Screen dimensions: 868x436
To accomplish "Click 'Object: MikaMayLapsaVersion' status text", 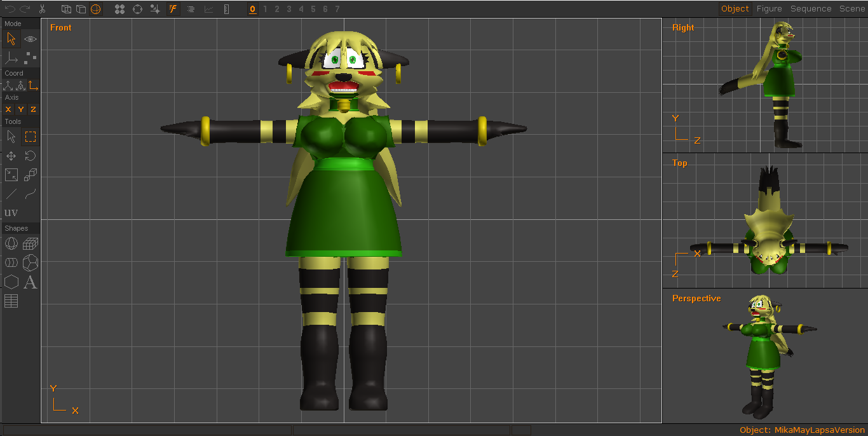I will (802, 430).
